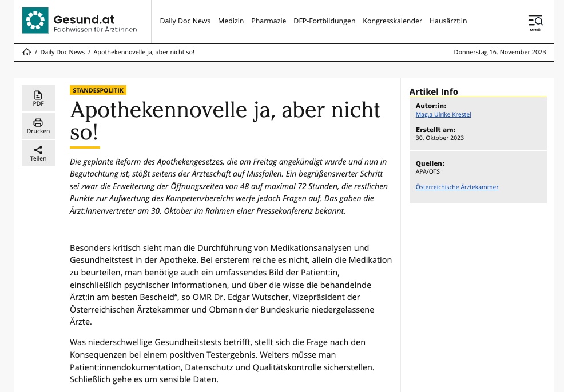This screenshot has height=392, width=564.
Task: Download article as PDF
Action: (38, 98)
